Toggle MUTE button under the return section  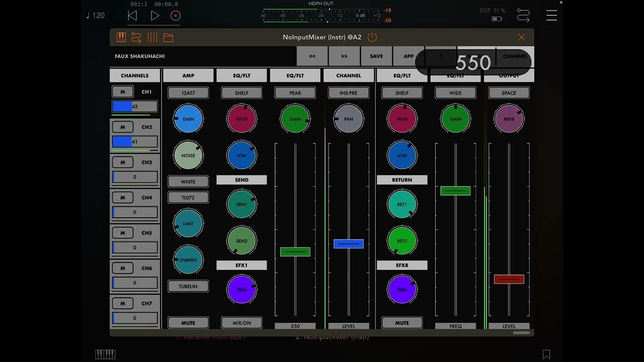pos(402,322)
